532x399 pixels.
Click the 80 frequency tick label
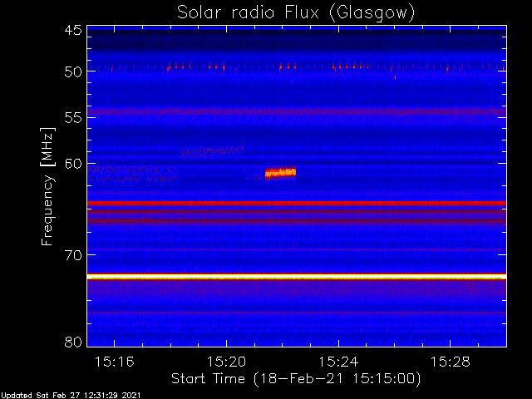73,342
